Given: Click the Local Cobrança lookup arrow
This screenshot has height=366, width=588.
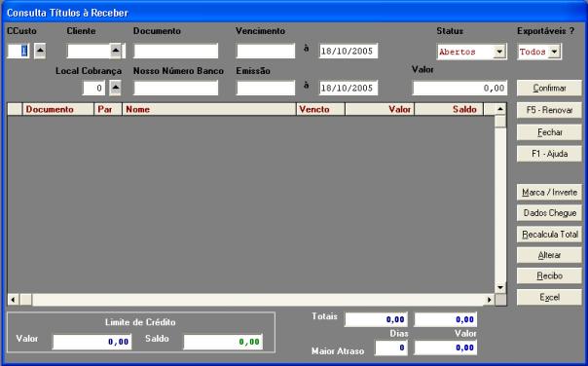Looking at the screenshot, I should [115, 89].
